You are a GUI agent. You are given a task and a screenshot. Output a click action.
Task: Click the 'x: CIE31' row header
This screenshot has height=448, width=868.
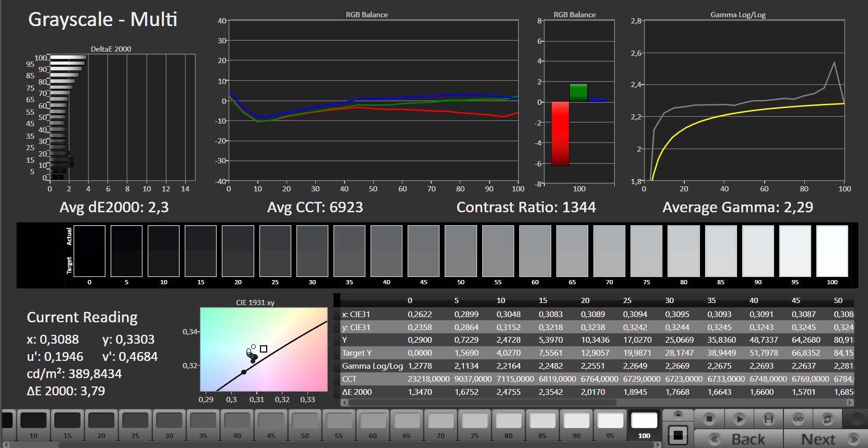click(x=356, y=314)
